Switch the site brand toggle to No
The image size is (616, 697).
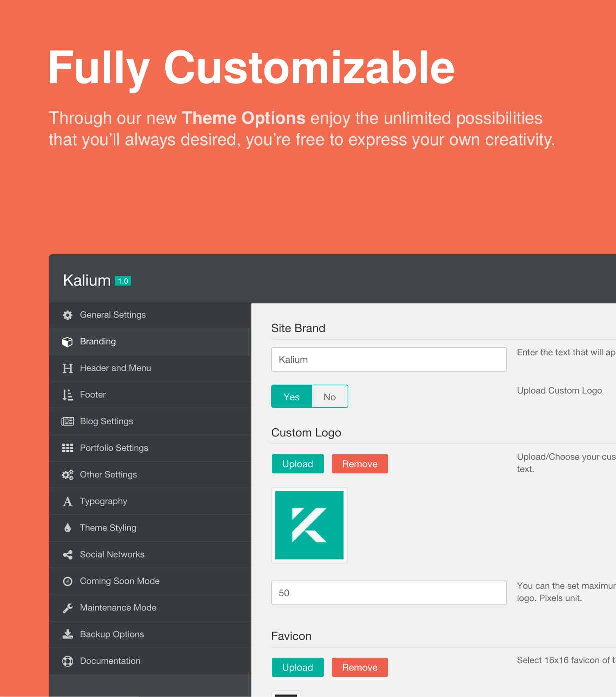[x=329, y=396]
